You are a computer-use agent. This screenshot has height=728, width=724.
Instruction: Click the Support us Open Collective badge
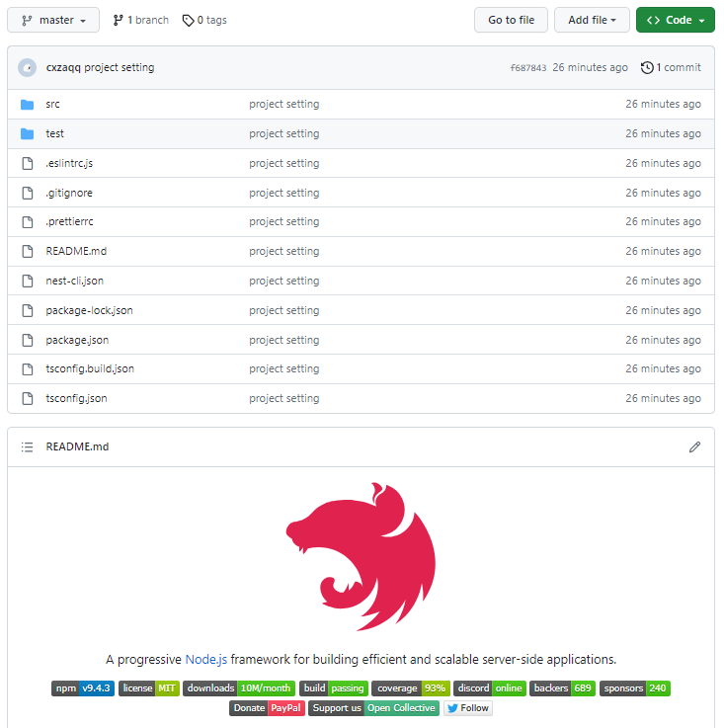point(373,708)
